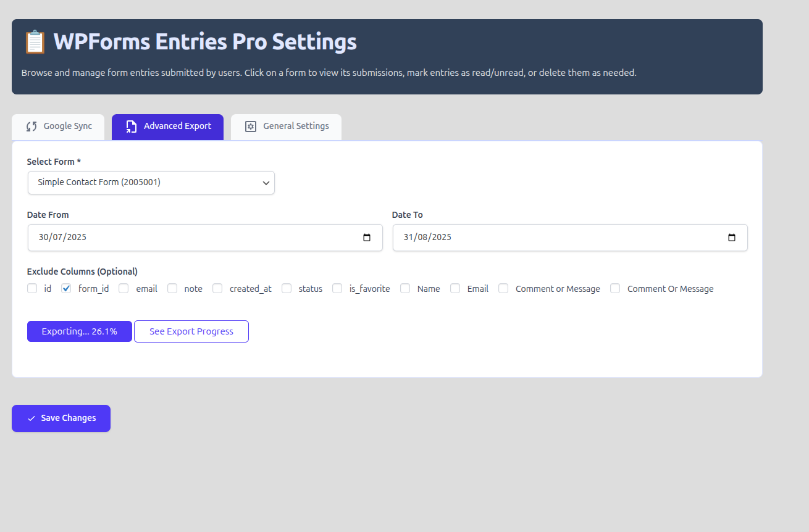Click the export document icon on Advanced Export
The width and height of the screenshot is (809, 532).
(x=131, y=127)
